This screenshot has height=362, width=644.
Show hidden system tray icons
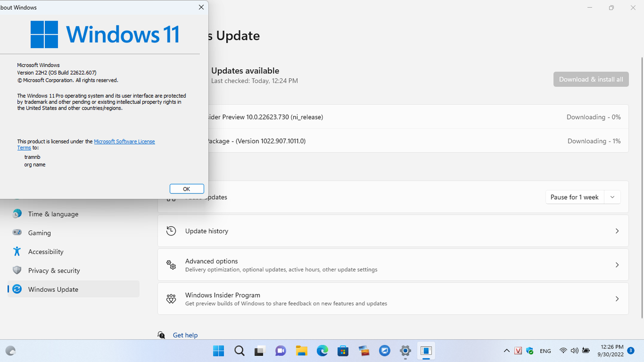pos(507,351)
